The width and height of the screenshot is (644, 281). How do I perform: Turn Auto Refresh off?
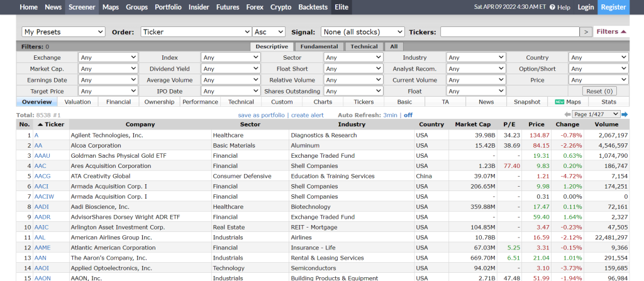pyautogui.click(x=408, y=115)
